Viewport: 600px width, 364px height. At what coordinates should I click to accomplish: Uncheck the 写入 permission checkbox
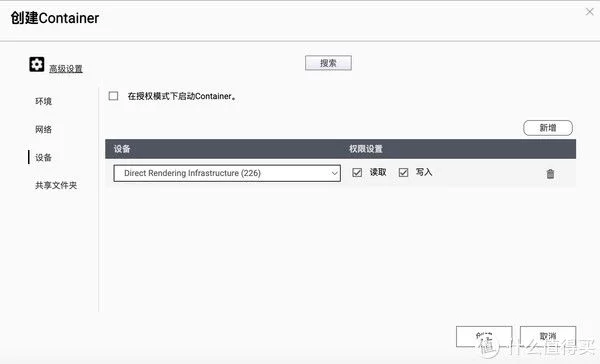(403, 173)
